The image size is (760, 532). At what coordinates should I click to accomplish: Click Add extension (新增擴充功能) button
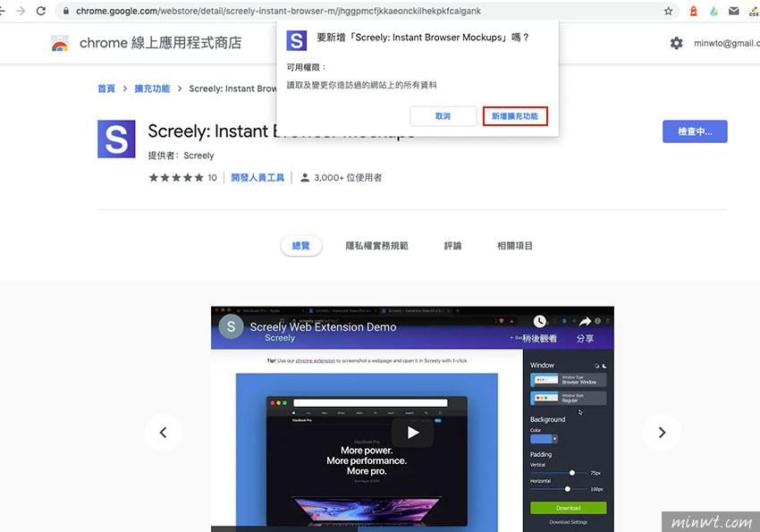(x=515, y=116)
